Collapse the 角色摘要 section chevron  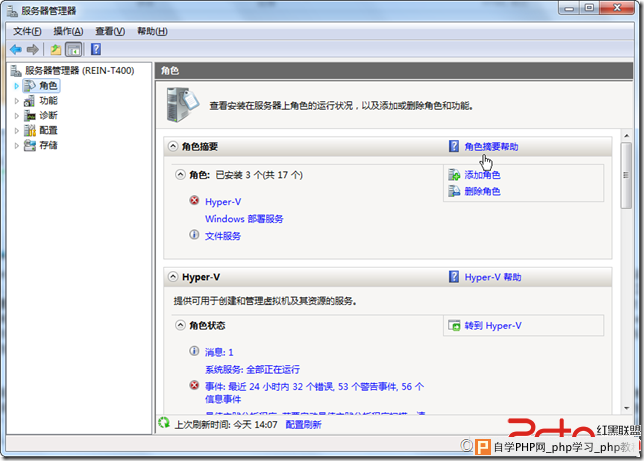[173, 146]
